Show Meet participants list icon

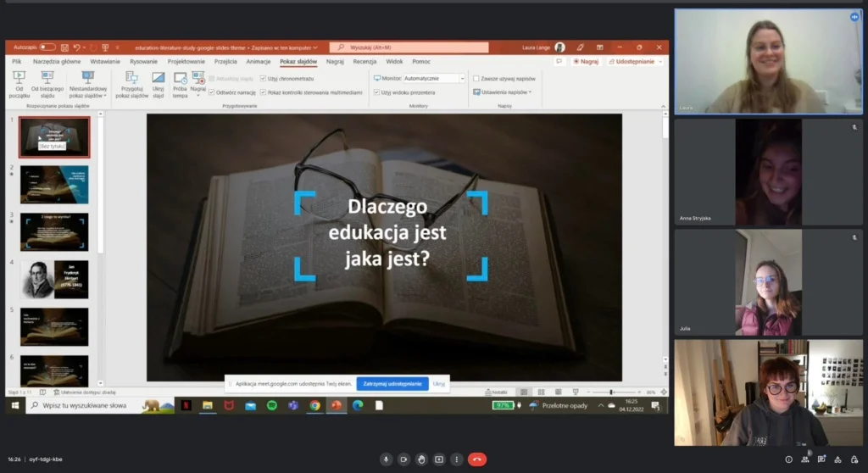pos(805,459)
